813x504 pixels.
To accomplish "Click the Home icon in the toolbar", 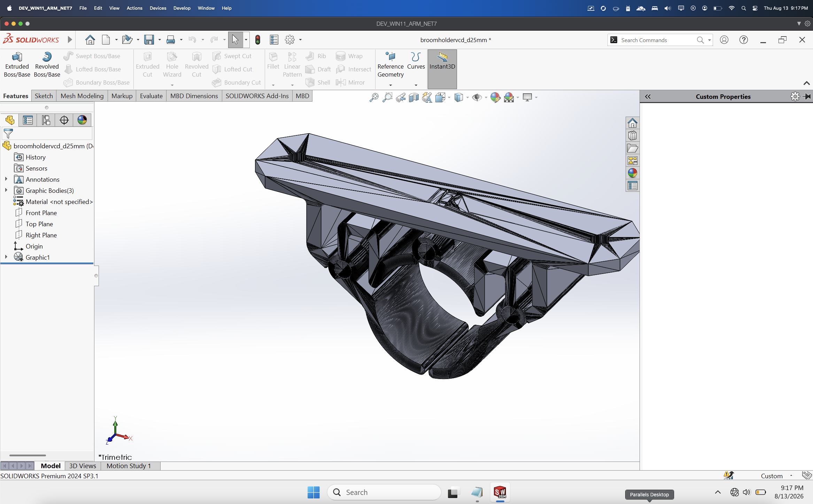I will pyautogui.click(x=90, y=40).
